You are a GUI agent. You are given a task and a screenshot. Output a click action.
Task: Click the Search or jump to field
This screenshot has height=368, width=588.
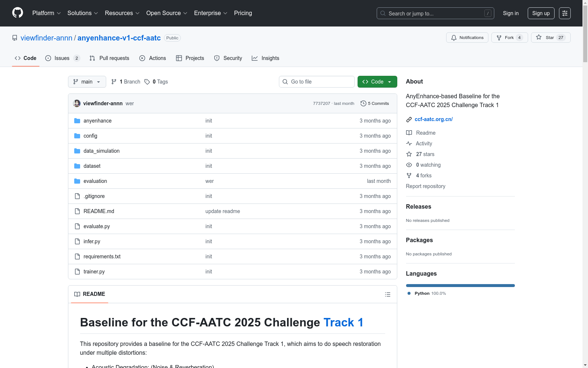pos(435,13)
